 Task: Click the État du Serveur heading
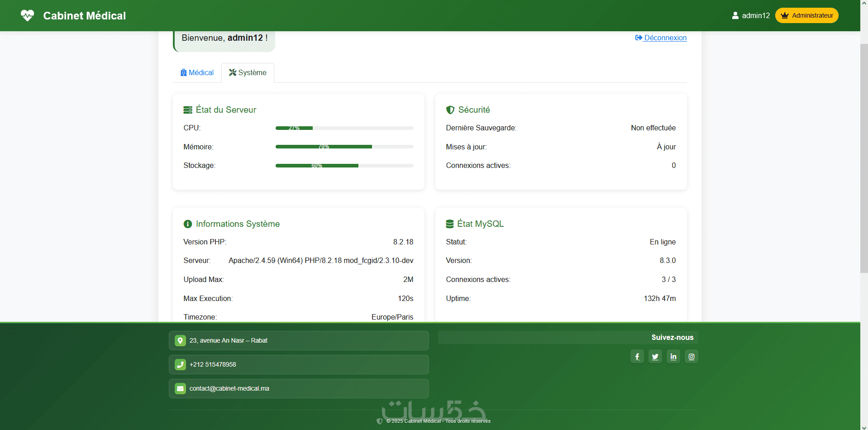coord(226,110)
